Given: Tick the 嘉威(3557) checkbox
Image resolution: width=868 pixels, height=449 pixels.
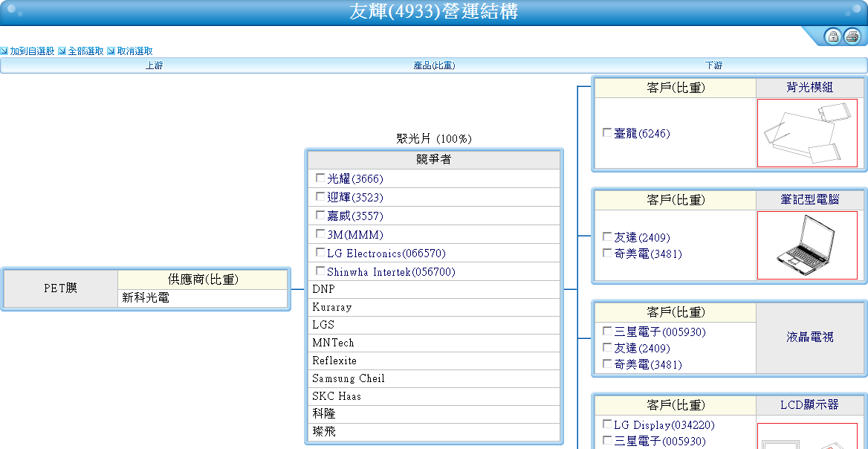Looking at the screenshot, I should click(x=320, y=215).
